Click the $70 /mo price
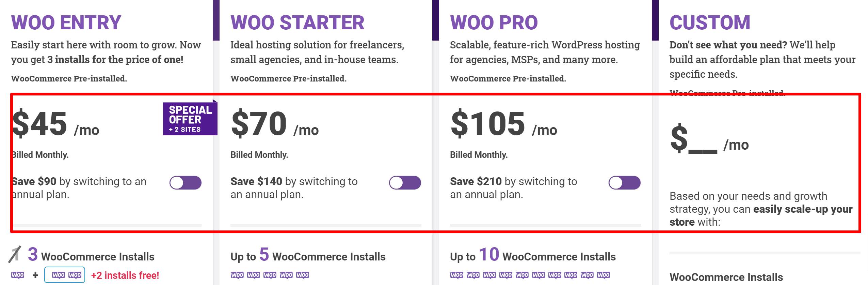 pos(274,124)
